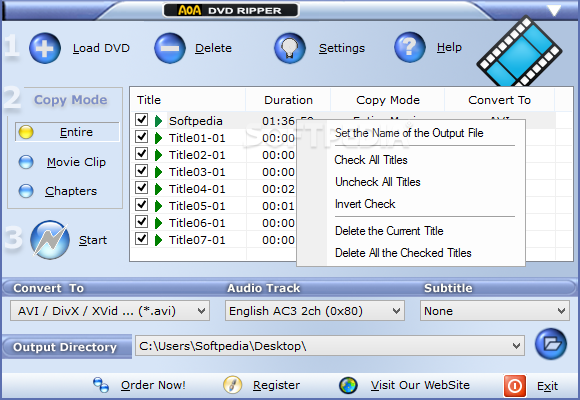Screen dimensions: 580x400
Task: Uncheck the Softpedia title checkbox
Action: click(x=141, y=120)
